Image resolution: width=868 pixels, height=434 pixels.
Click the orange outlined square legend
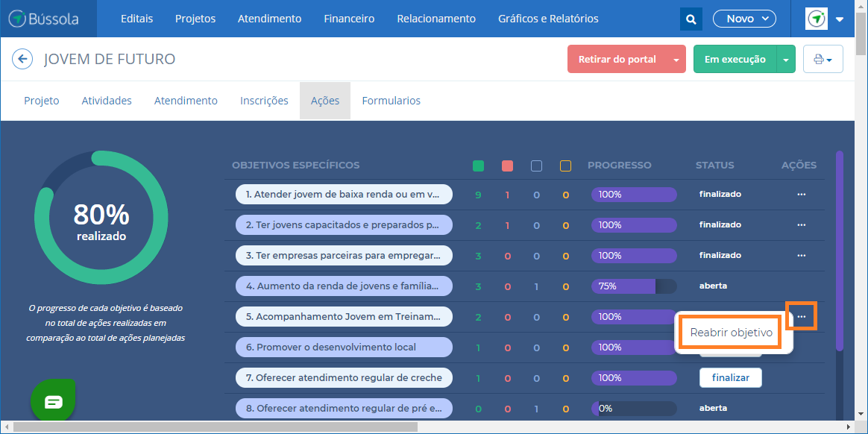click(565, 166)
